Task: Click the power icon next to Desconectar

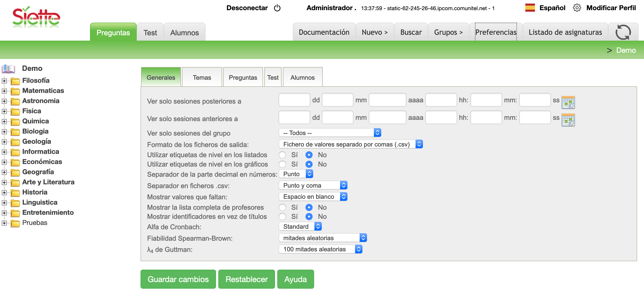Action: coord(277,8)
